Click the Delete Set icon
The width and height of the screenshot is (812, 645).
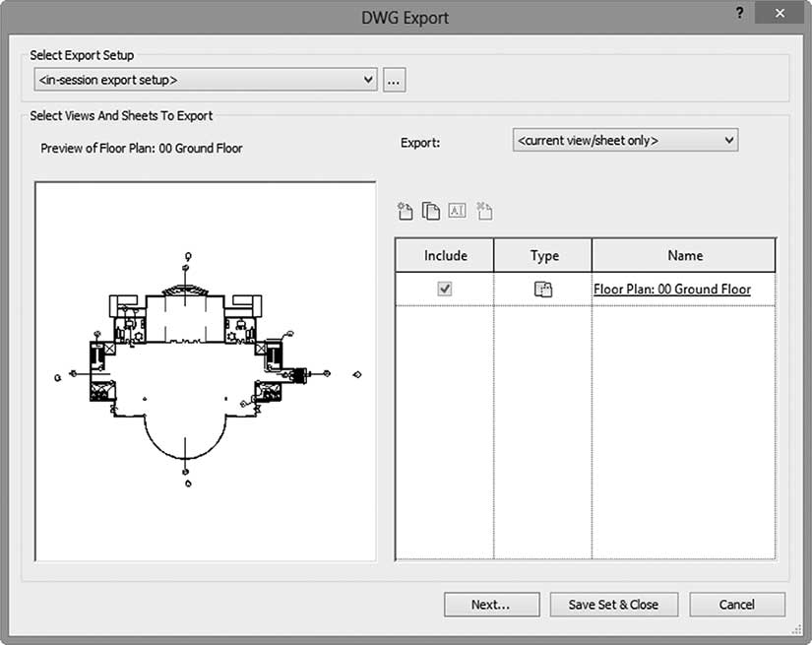pyautogui.click(x=484, y=211)
